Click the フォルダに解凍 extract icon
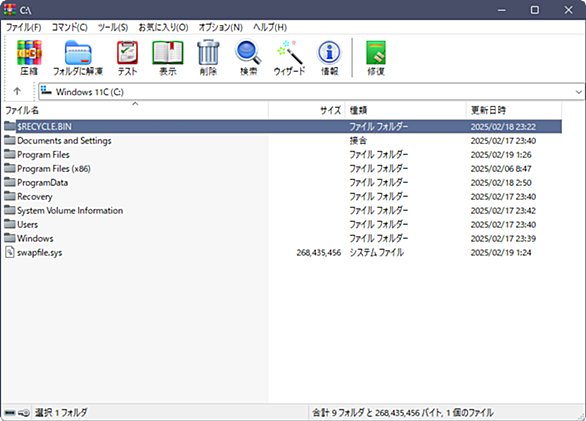The width and height of the screenshot is (586, 421). (78, 53)
